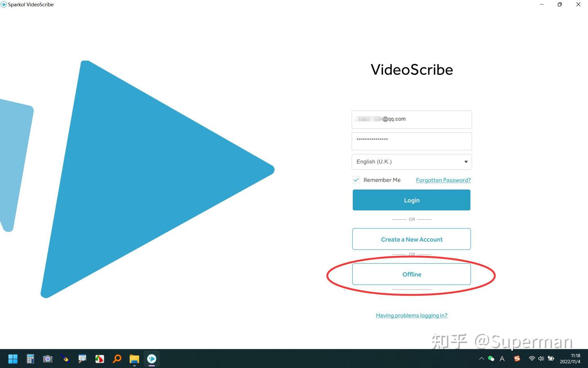Switch the input language indicator A
Image resolution: width=588 pixels, height=368 pixels.
pos(502,359)
